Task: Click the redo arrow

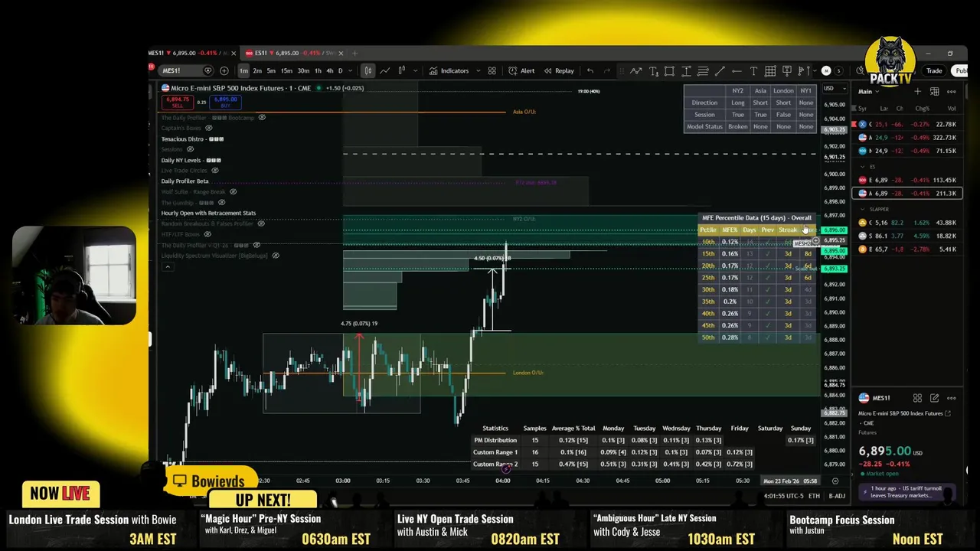Action: pyautogui.click(x=606, y=70)
